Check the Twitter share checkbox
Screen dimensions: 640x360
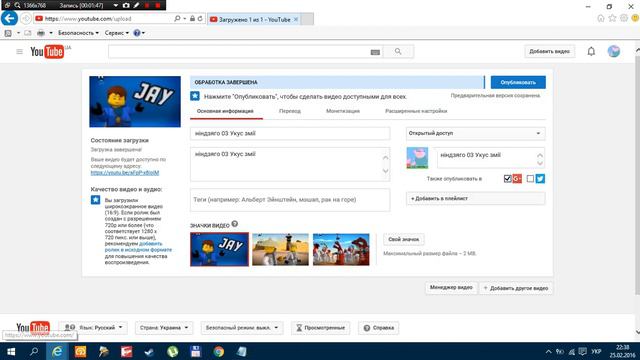click(x=530, y=179)
